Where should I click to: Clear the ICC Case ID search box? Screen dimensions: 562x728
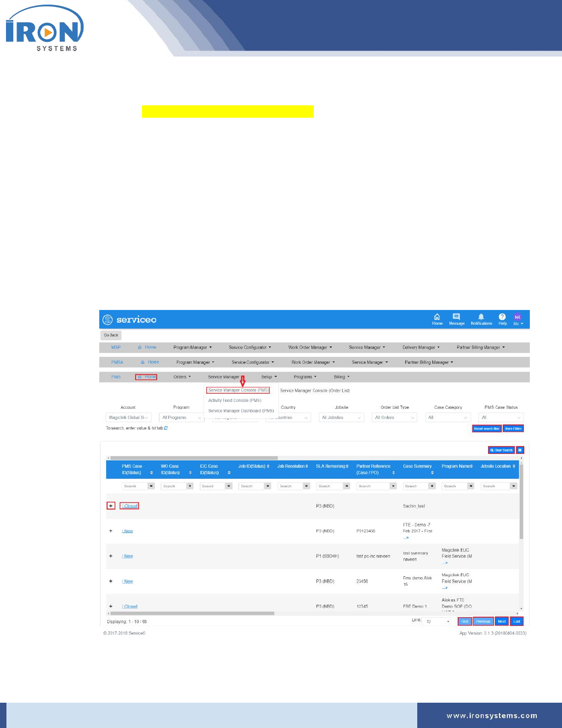click(229, 486)
